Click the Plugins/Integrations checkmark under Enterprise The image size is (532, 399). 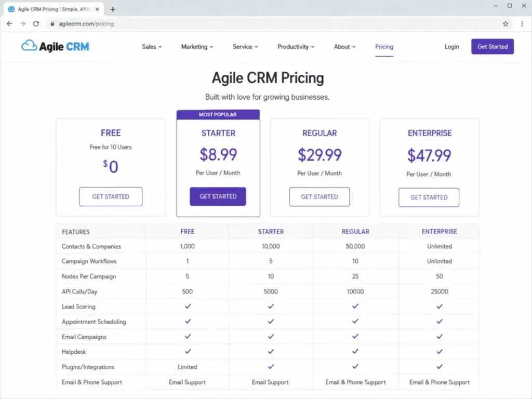[x=440, y=366]
